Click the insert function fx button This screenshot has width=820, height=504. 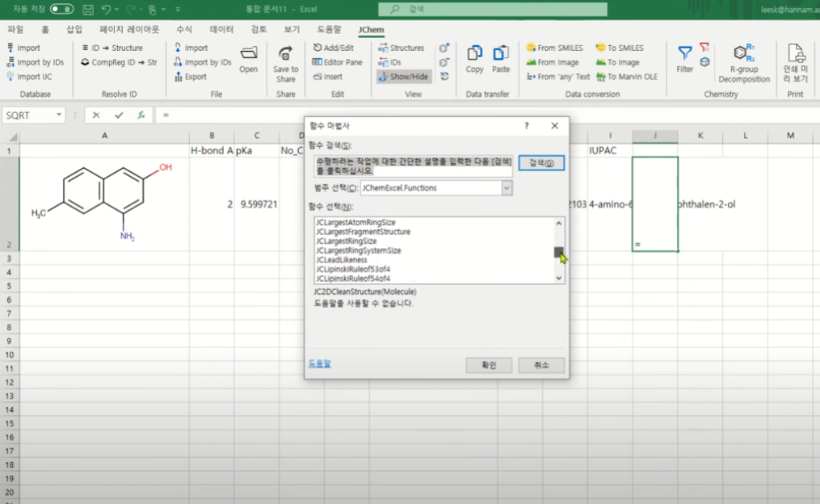tap(141, 115)
